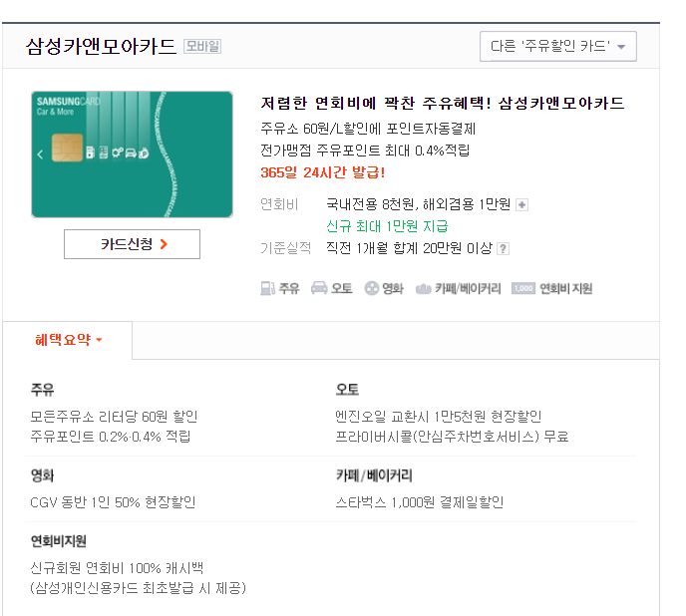This screenshot has height=616, width=686.
Task: Click the 주유 benefit section heading
Action: 43,390
